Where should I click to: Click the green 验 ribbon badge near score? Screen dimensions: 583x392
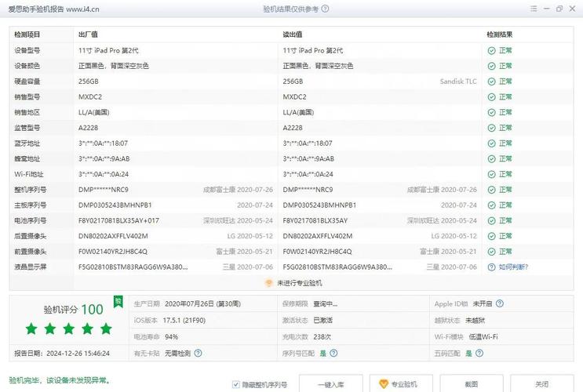[x=118, y=301]
